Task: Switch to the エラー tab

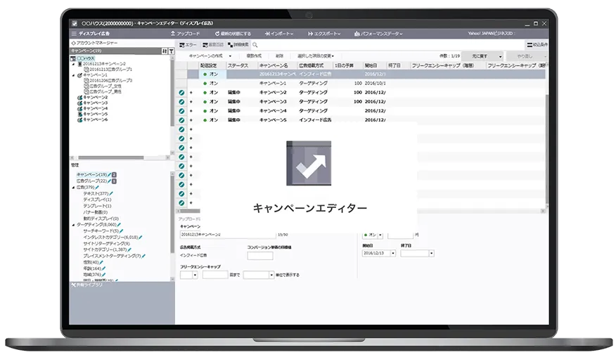Action: click(x=187, y=44)
